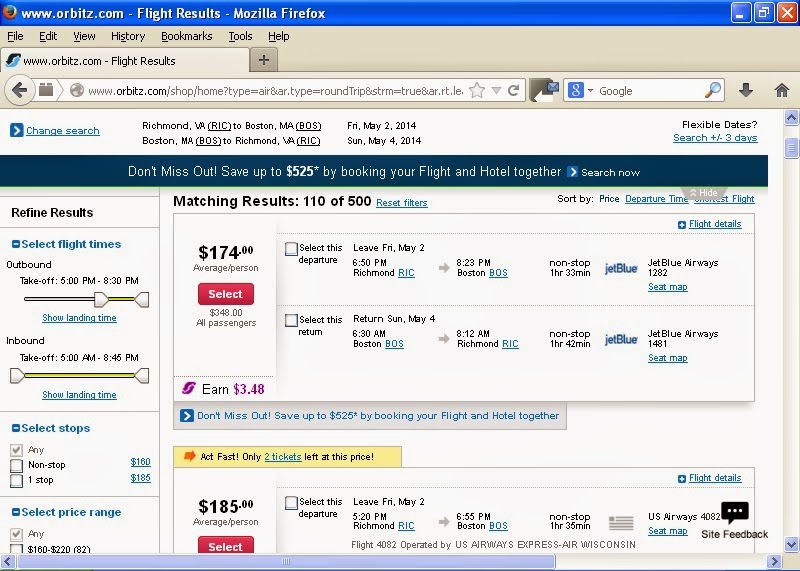Screen dimensions: 800x571
Task: Click the browser Back arrow button
Action: pyautogui.click(x=19, y=91)
